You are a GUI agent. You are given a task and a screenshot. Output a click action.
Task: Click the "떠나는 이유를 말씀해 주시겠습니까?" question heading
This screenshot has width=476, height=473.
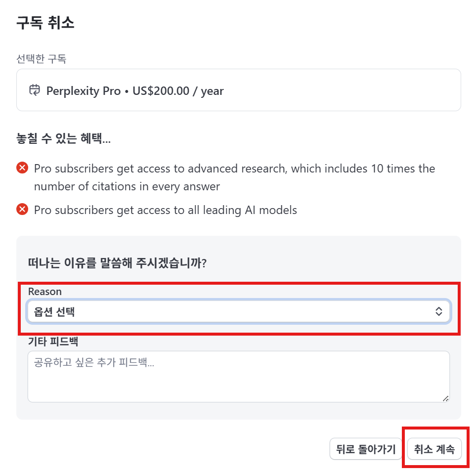point(117,262)
